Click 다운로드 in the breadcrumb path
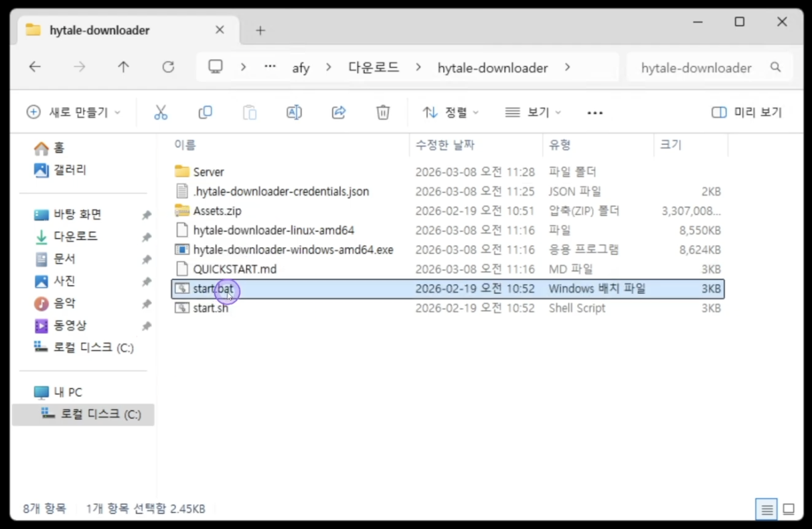 (373, 68)
